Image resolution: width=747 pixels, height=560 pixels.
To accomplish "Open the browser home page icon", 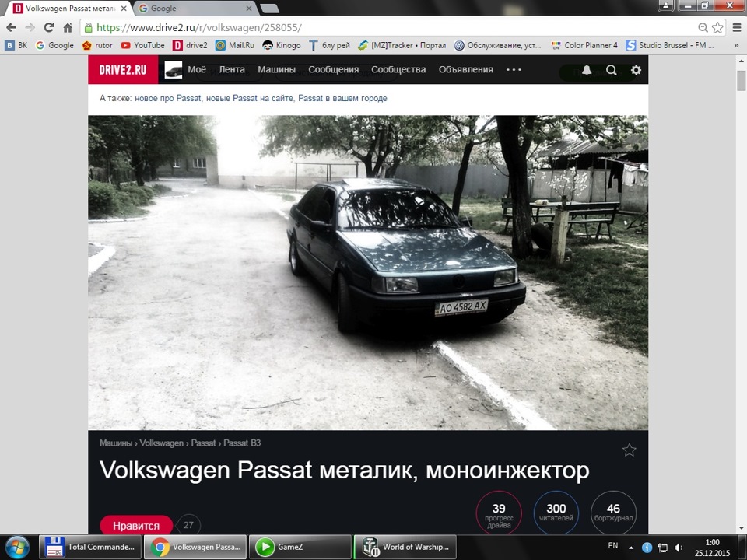I will 68,28.
